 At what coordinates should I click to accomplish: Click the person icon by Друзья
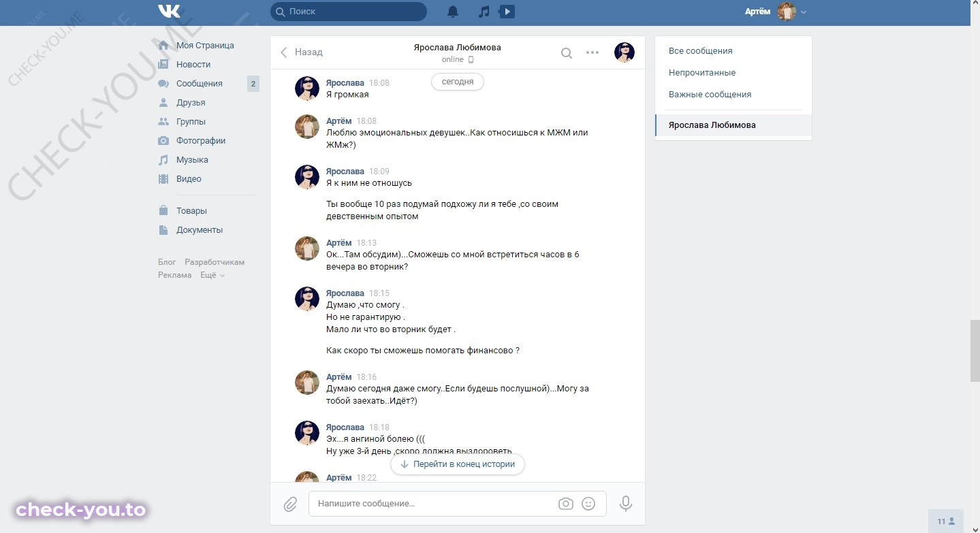point(163,103)
